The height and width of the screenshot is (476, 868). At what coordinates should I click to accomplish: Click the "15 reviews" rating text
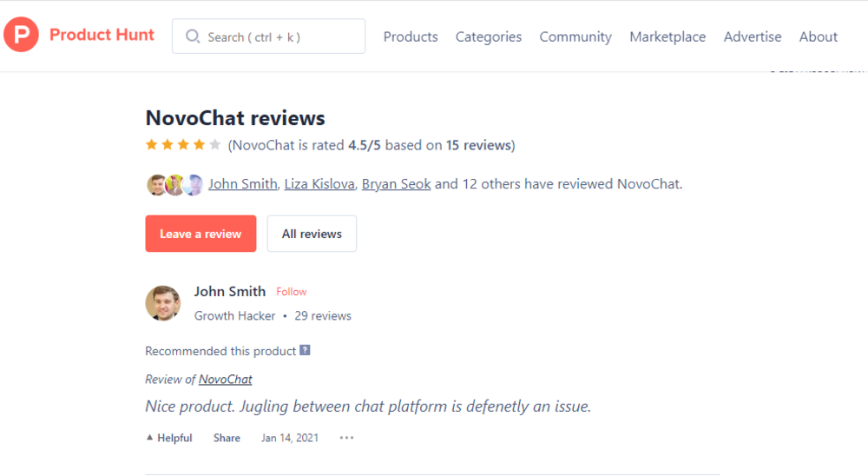pyautogui.click(x=478, y=145)
